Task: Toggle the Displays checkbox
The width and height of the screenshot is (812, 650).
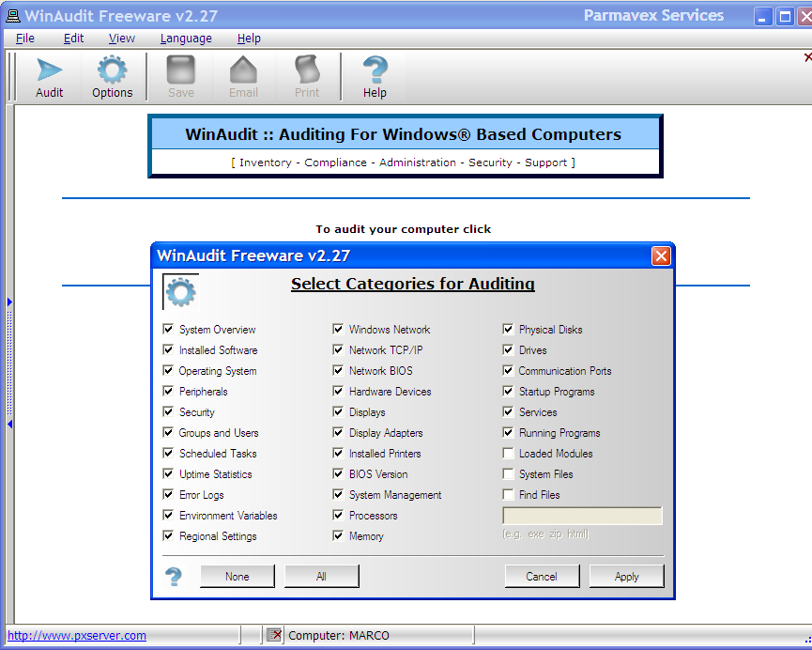Action: 338,412
